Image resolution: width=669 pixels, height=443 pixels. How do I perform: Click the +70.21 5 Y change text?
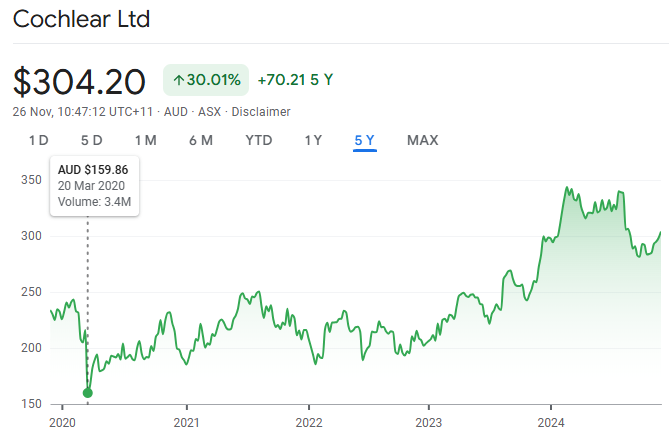pos(295,80)
